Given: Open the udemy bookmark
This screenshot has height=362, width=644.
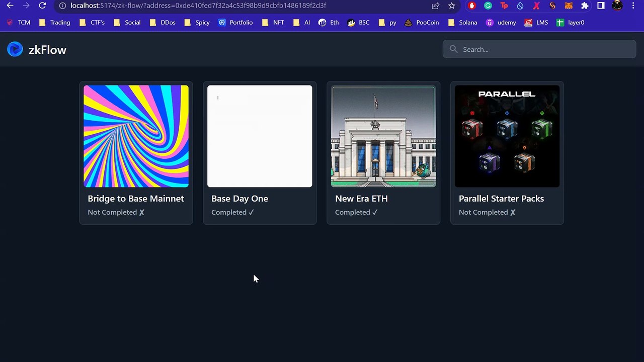Looking at the screenshot, I should 501,23.
